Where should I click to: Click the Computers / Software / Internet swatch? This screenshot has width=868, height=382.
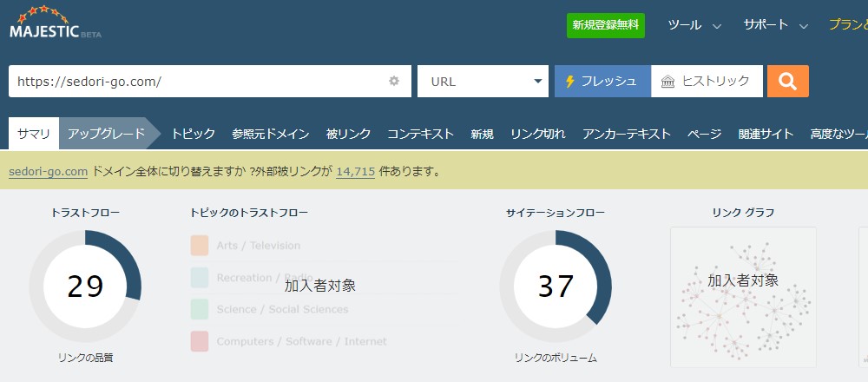(200, 341)
